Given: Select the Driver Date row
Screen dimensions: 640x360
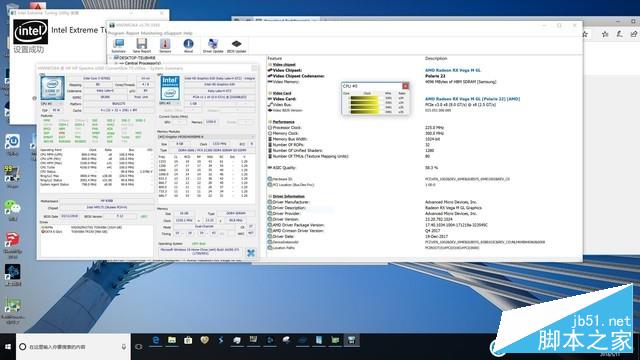Looking at the screenshot, I should tap(424, 236).
